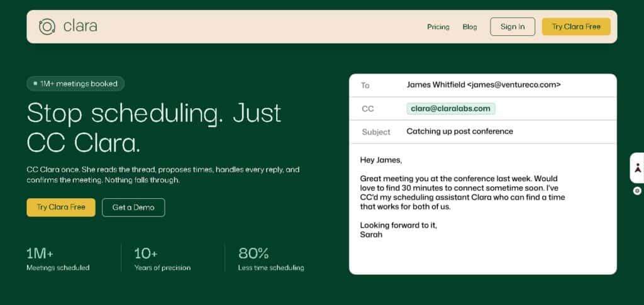Click the small gear icon under widget
Screen dimensions: 644x305
click(x=637, y=191)
